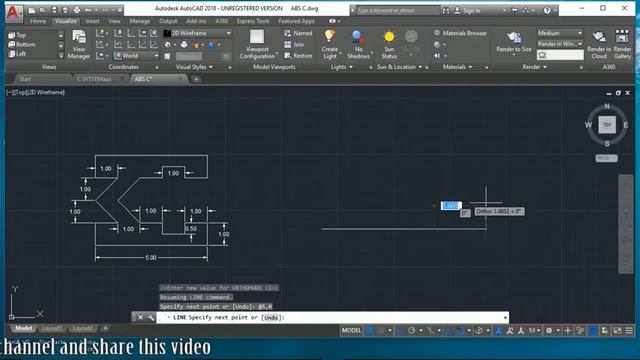Click the command line customize wrench icon

[x=150, y=318]
